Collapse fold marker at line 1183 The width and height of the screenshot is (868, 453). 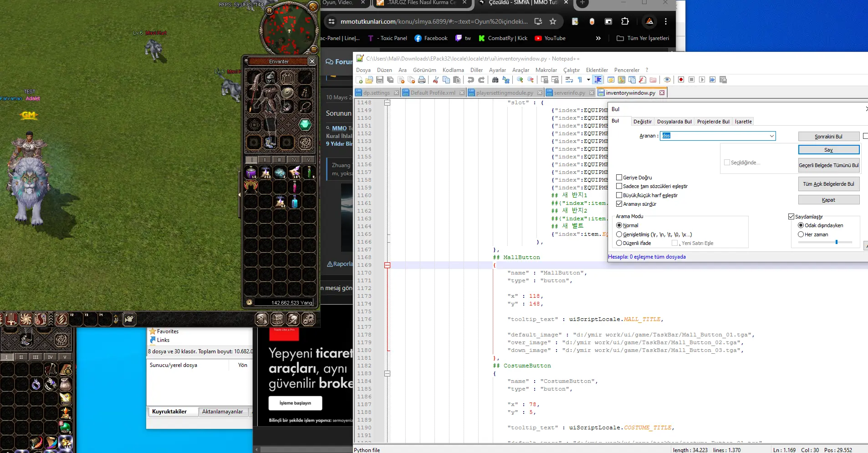(x=387, y=373)
